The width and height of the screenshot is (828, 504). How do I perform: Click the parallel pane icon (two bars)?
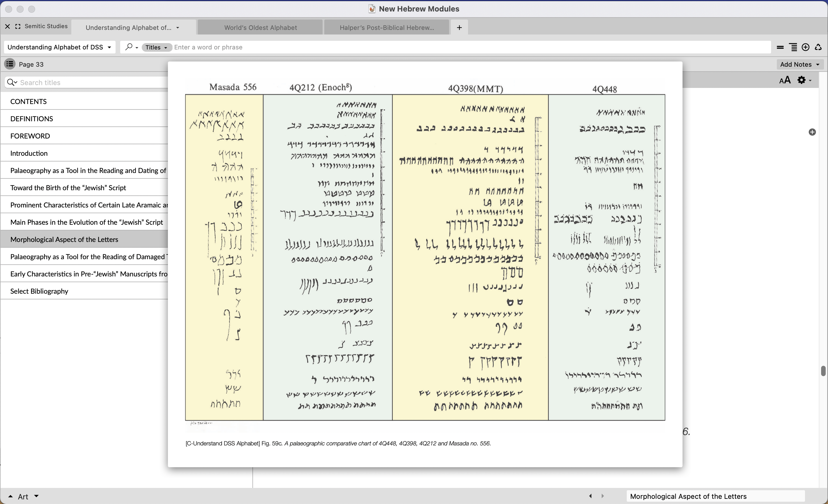coord(780,47)
